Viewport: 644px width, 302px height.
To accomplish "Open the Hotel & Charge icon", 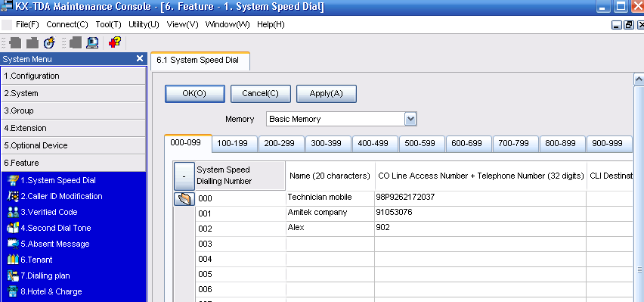I will click(x=13, y=291).
